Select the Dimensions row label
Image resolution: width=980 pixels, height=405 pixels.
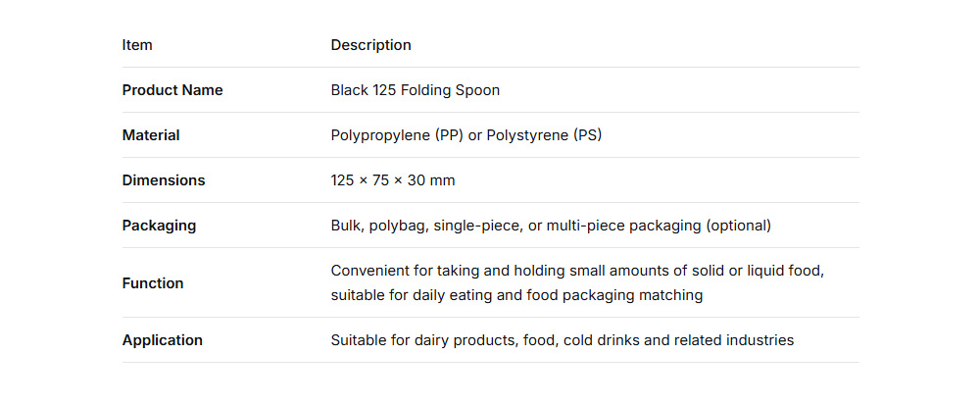[x=164, y=180]
